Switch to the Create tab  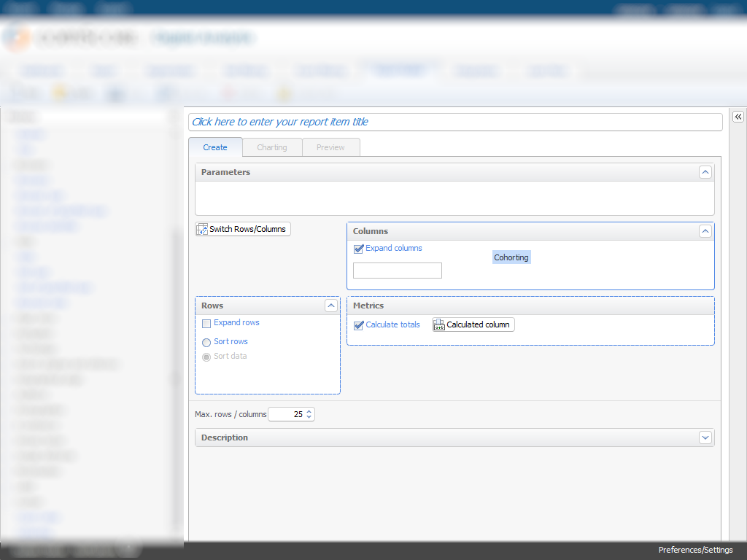click(x=215, y=147)
